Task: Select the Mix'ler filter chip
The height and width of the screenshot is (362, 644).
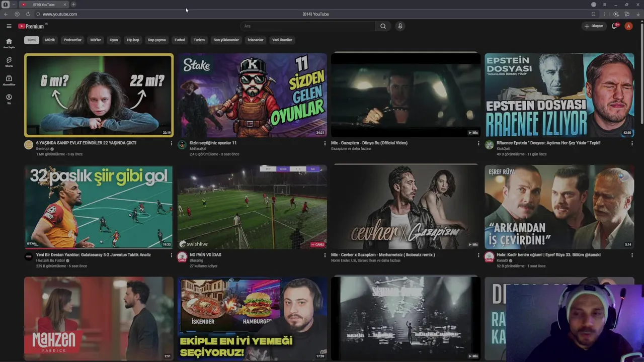Action: click(x=96, y=40)
